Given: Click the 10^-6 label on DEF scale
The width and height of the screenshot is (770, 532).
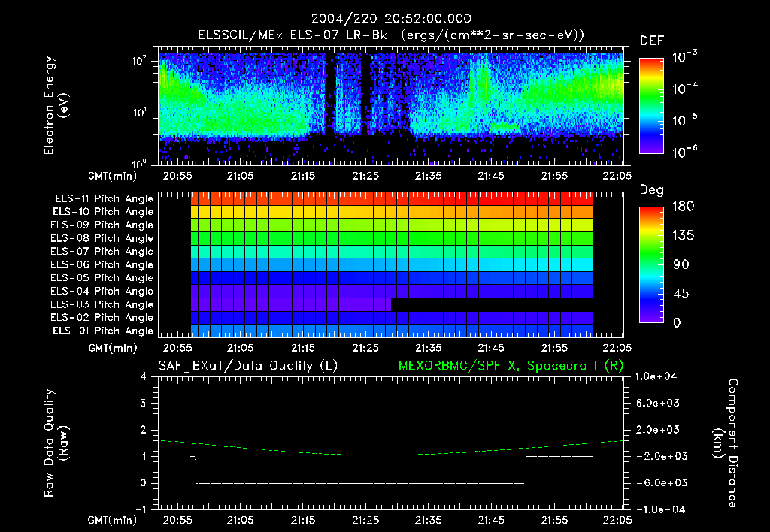Looking at the screenshot, I should pos(684,152).
